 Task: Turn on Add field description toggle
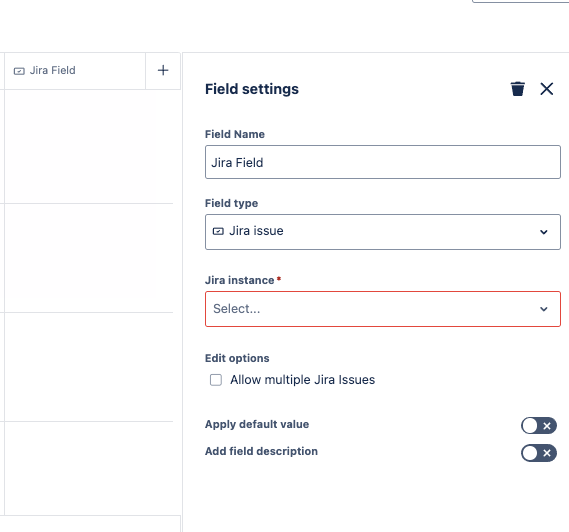[x=539, y=453]
